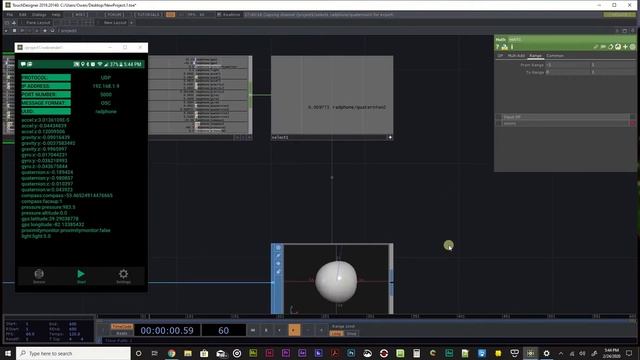640x360 pixels.
Task: Step forward one frame with plus
Action: (322, 330)
